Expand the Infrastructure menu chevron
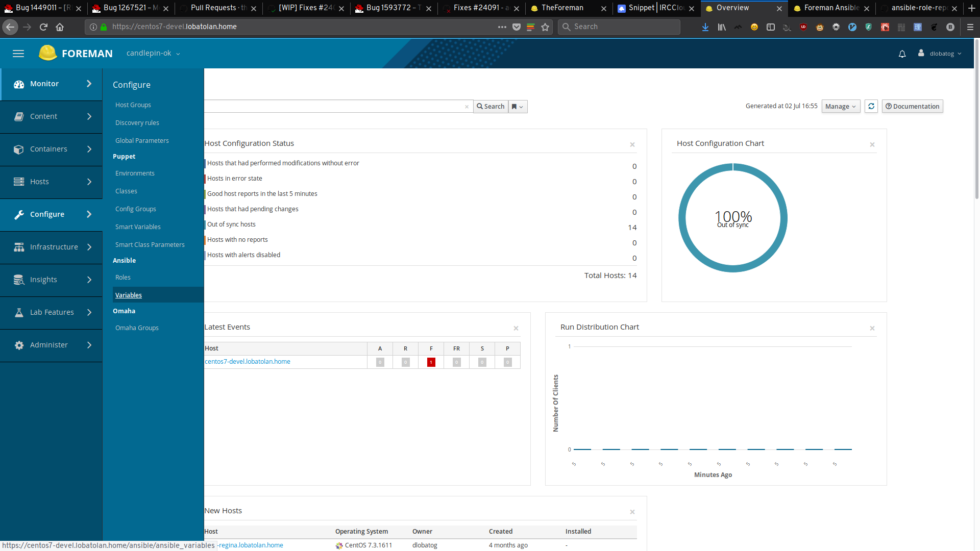This screenshot has width=980, height=551. coord(89,247)
